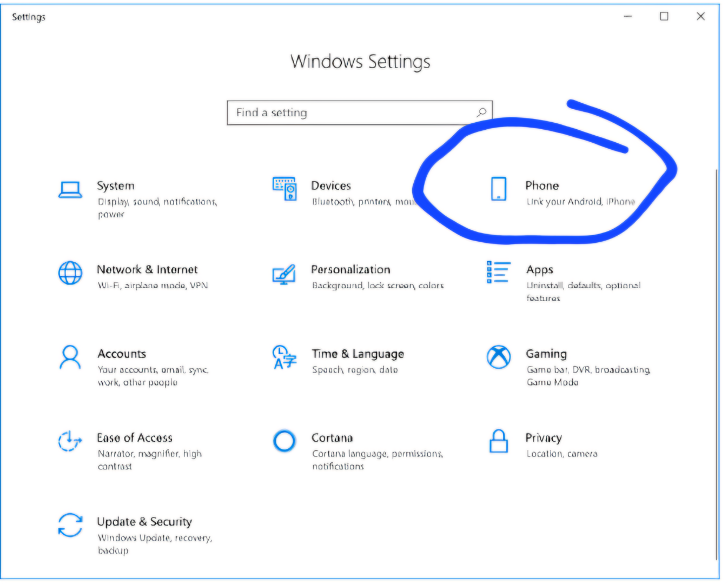Click the "Link your Android, iPhone" description
This screenshot has height=584, width=728.
(581, 202)
